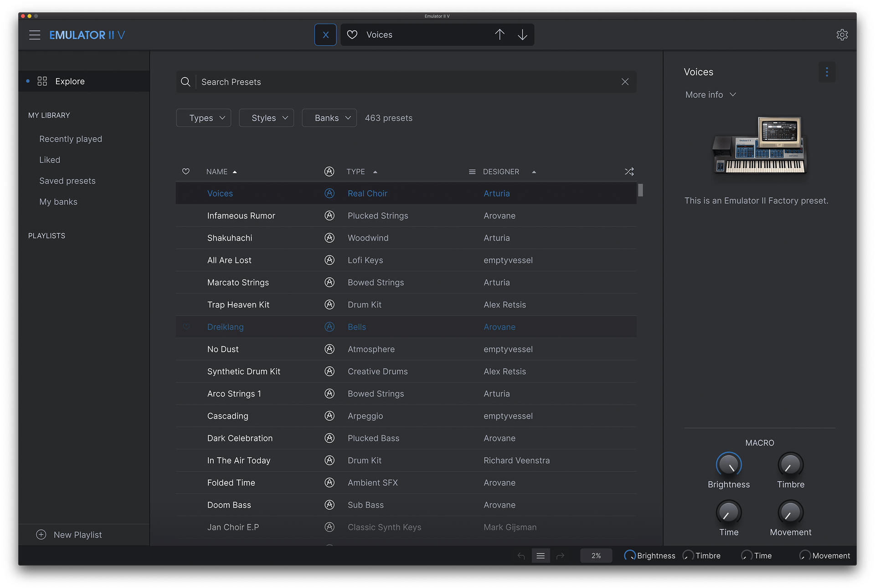The width and height of the screenshot is (875, 588).
Task: Open the settings gear
Action: (842, 35)
